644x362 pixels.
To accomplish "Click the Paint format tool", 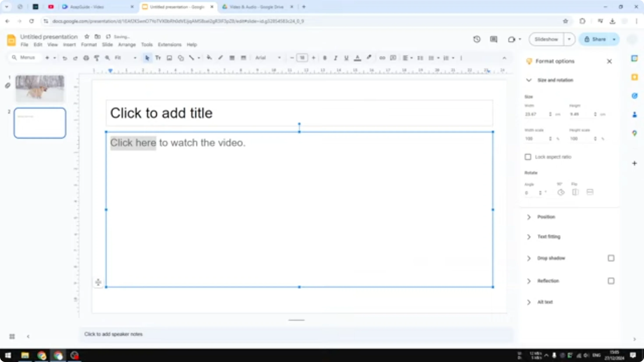I will click(97, 58).
